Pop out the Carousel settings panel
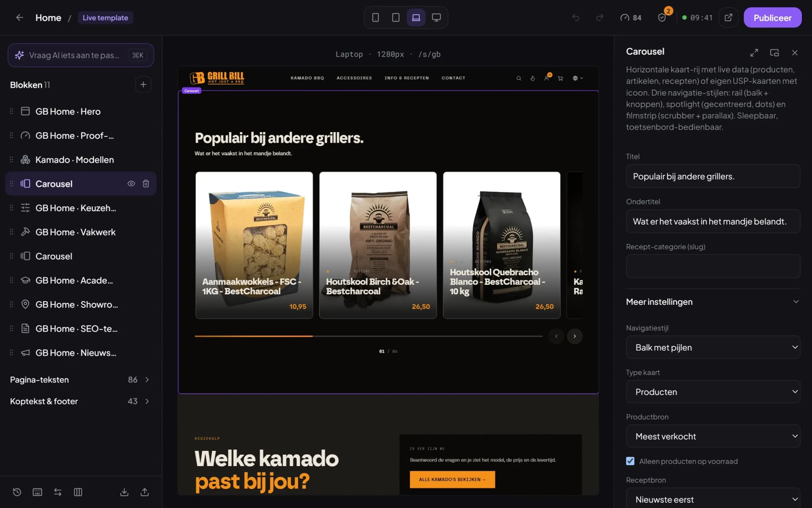This screenshot has height=508, width=812. point(774,52)
